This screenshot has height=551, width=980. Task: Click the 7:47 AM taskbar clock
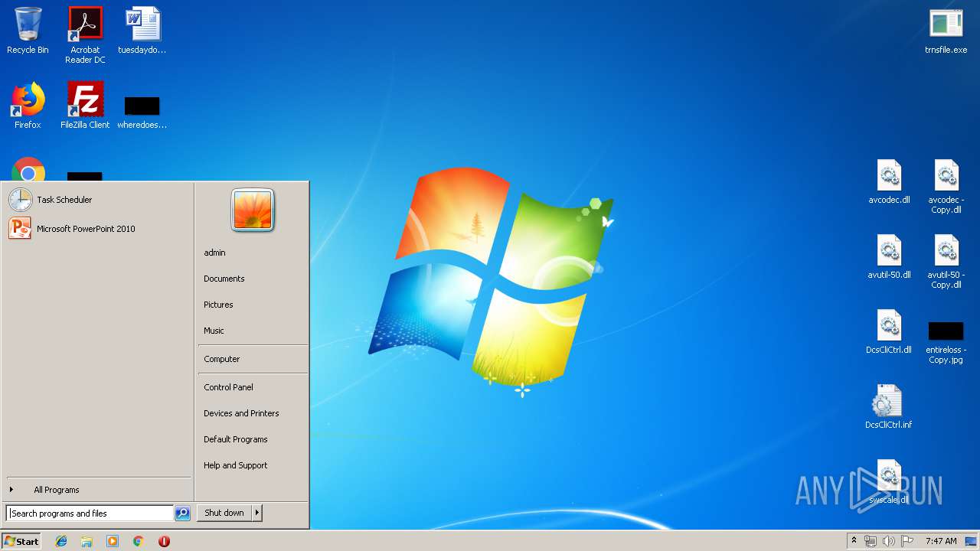point(941,541)
